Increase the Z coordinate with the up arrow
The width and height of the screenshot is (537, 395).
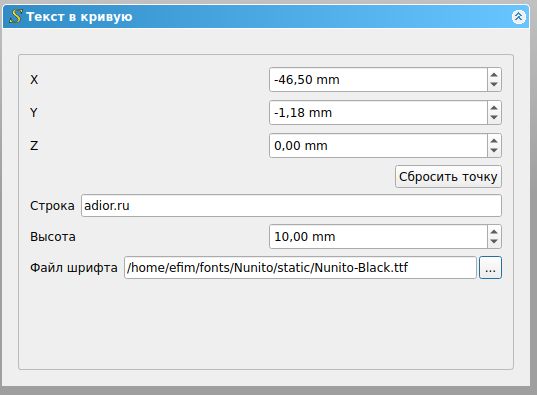coord(494,140)
